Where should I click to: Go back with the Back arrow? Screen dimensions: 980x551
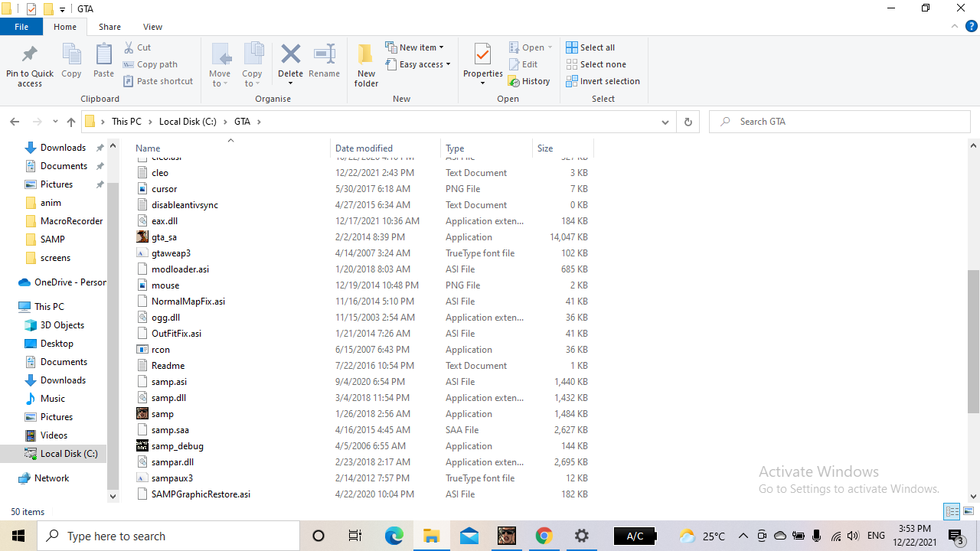[x=15, y=122]
